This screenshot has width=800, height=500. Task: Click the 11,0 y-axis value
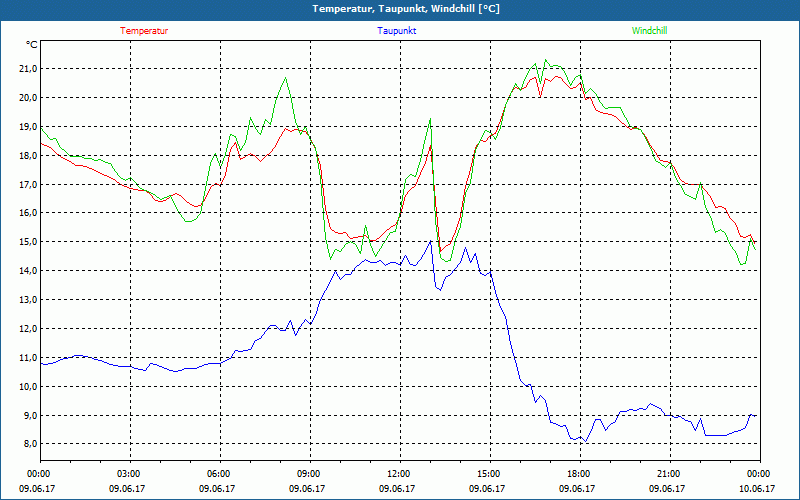click(28, 358)
